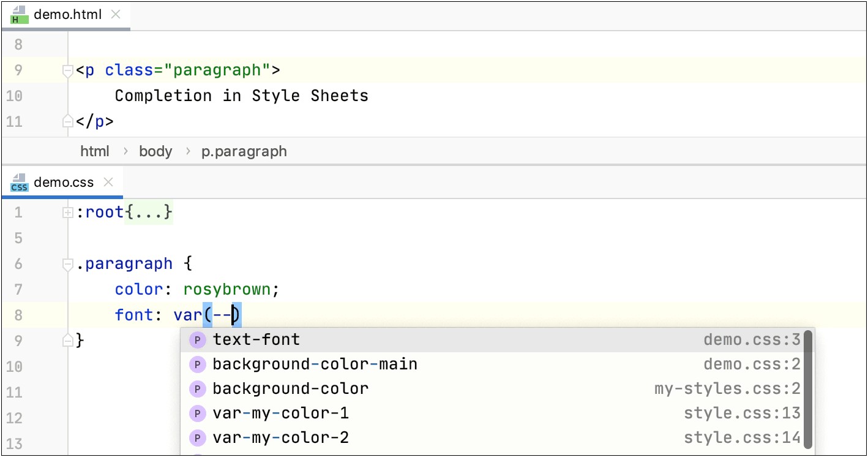Click the demo.css:3 location label
The height and width of the screenshot is (457, 868).
click(x=752, y=340)
